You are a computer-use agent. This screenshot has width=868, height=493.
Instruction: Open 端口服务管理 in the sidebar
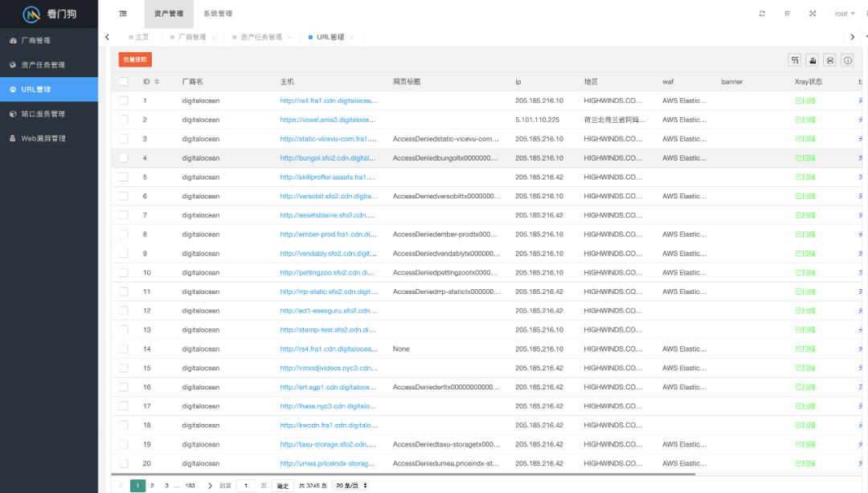49,114
